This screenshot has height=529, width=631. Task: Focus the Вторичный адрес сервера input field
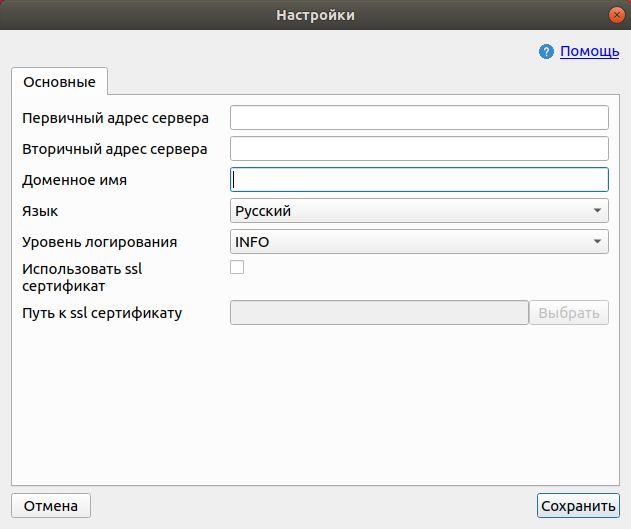point(419,149)
